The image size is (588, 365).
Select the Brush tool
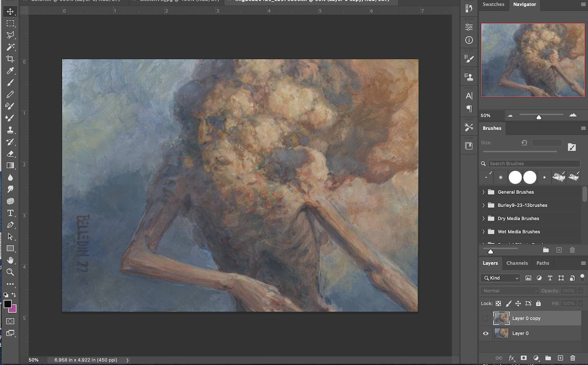click(x=10, y=83)
